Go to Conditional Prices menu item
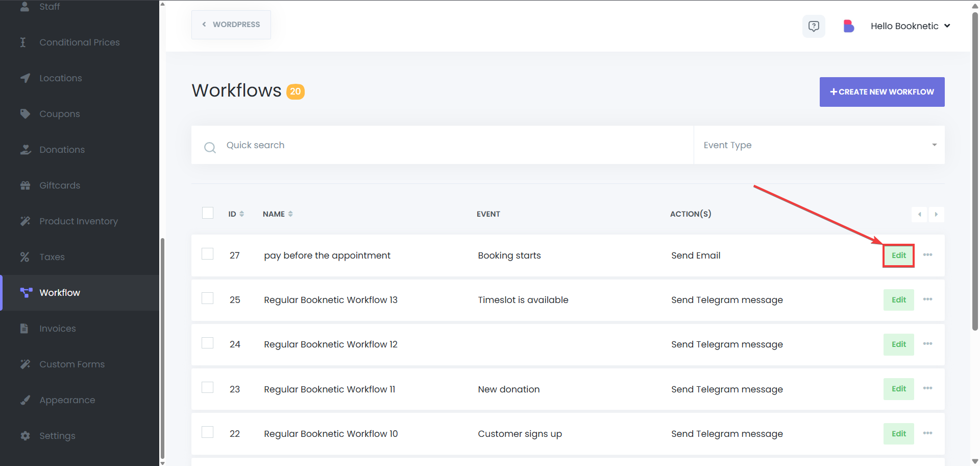The image size is (980, 466). (x=80, y=42)
